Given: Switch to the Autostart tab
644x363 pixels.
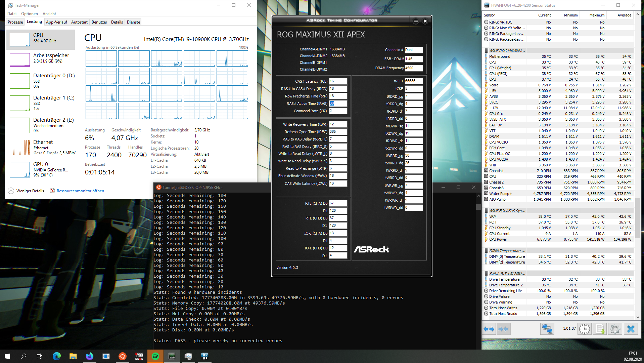Looking at the screenshot, I should pyautogui.click(x=79, y=22).
